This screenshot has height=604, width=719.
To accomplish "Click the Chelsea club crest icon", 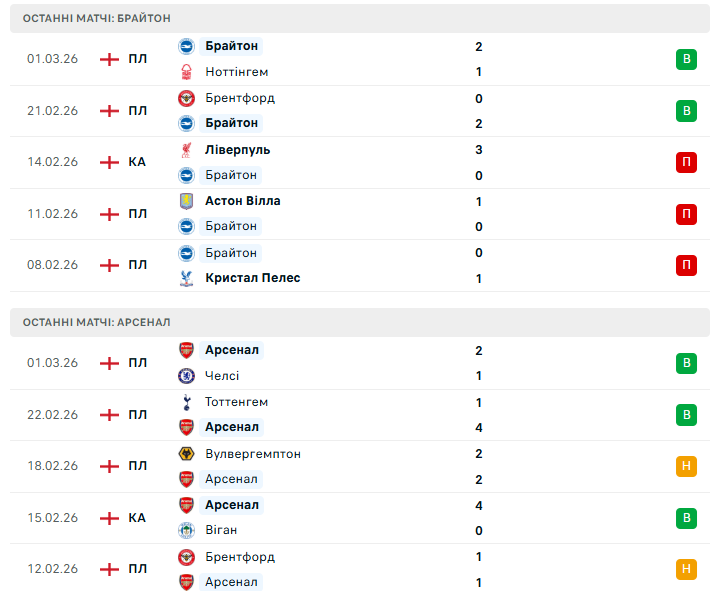I will (186, 376).
